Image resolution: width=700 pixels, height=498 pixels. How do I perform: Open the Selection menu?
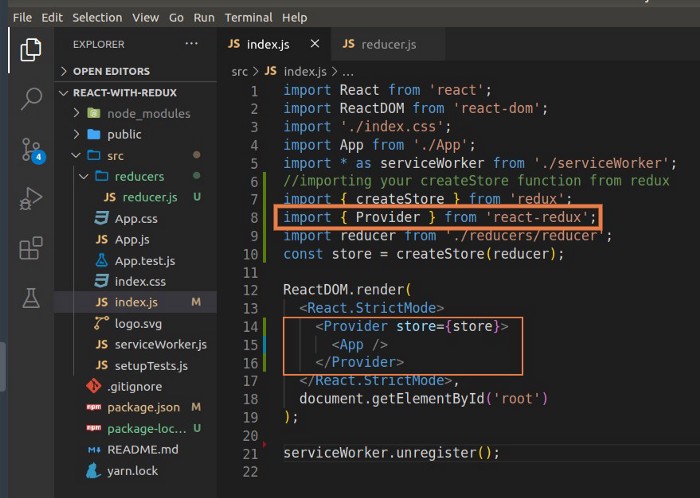coord(97,18)
